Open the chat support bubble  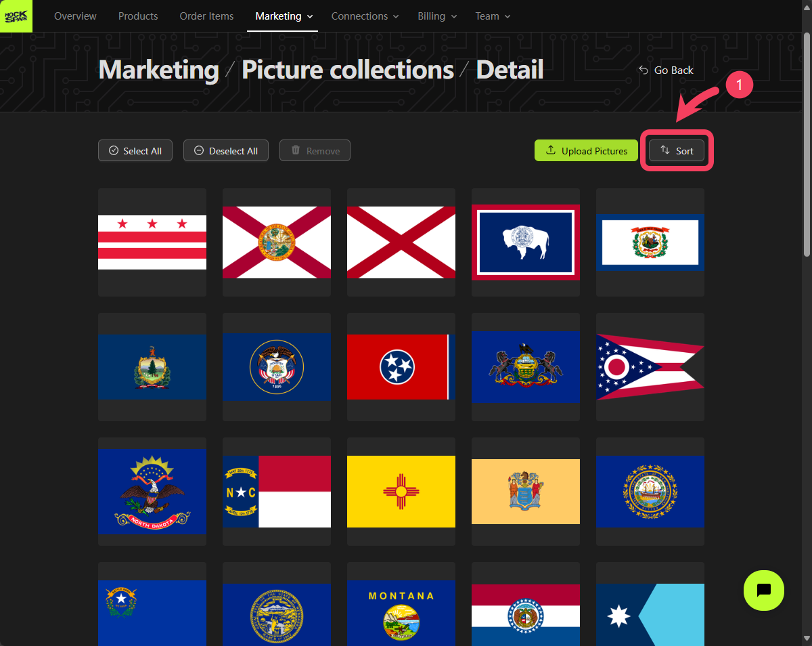pyautogui.click(x=763, y=590)
